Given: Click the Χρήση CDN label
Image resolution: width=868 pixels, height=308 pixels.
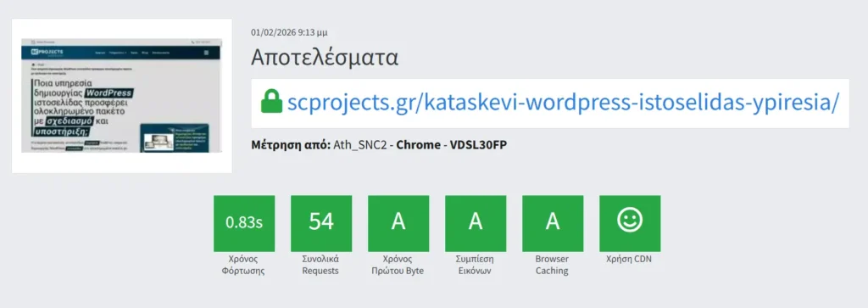Looking at the screenshot, I should (x=630, y=260).
